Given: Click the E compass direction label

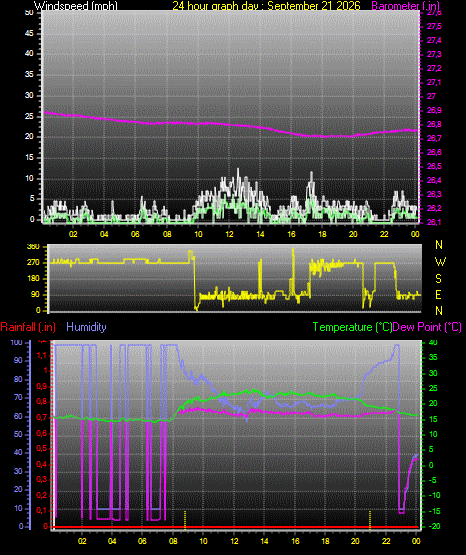Looking at the screenshot, I should point(438,294).
